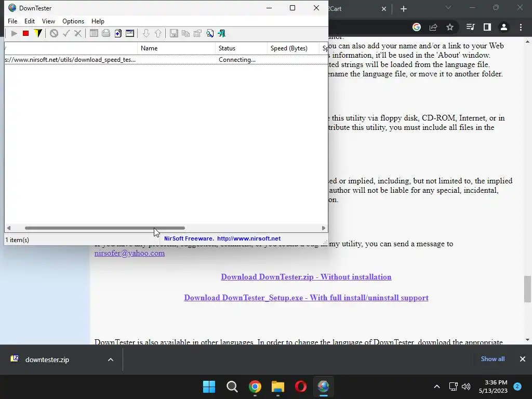Image resolution: width=532 pixels, height=399 pixels.
Task: Open Windows taskbar Search
Action: pos(232,387)
